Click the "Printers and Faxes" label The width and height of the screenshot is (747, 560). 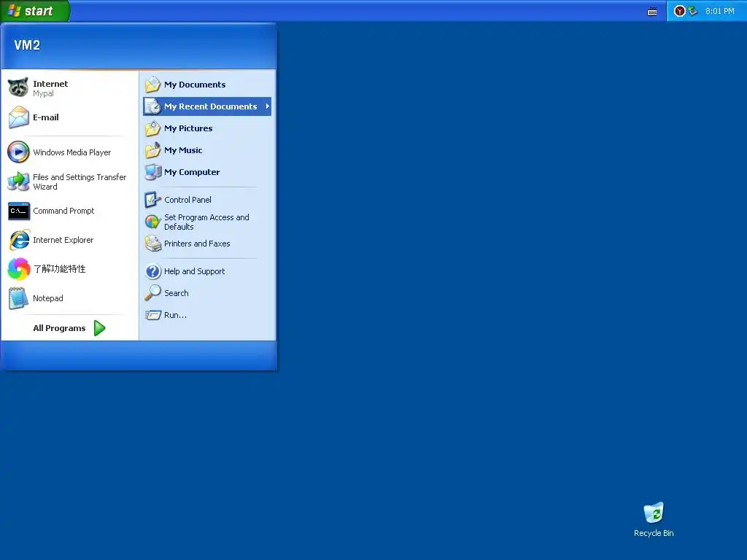[x=197, y=244]
